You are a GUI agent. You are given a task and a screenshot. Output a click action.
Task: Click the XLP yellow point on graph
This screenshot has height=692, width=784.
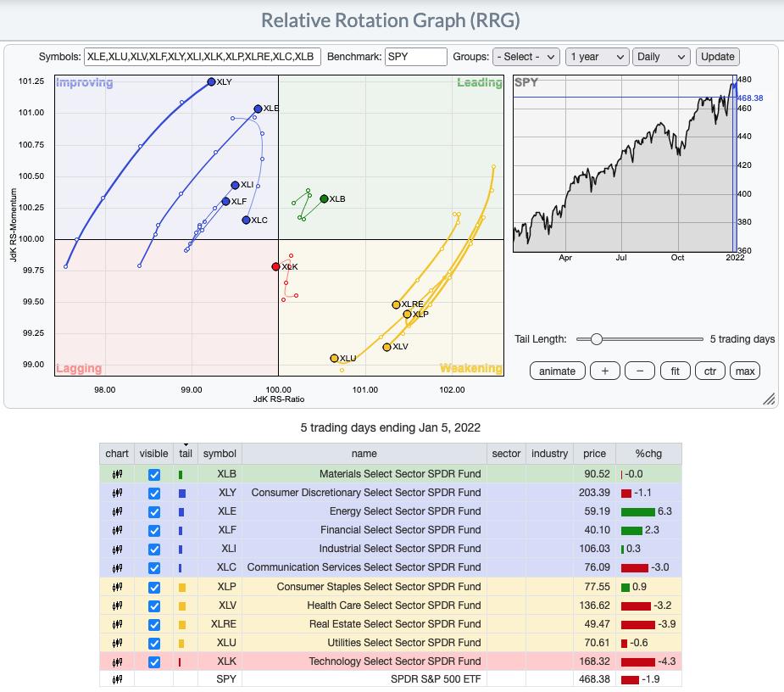[407, 315]
